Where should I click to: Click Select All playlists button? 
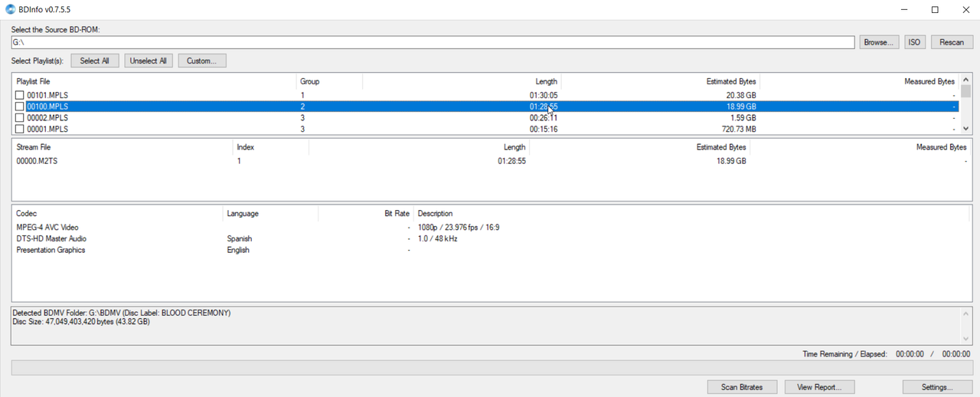95,61
